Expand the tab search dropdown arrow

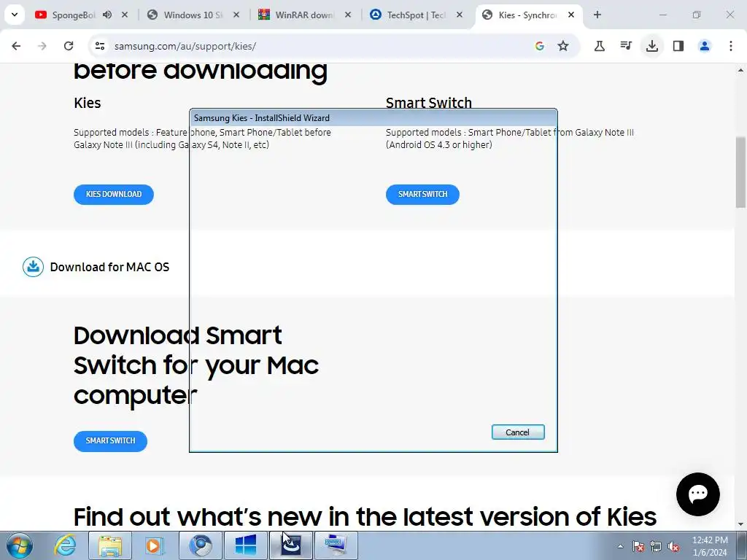coord(15,15)
